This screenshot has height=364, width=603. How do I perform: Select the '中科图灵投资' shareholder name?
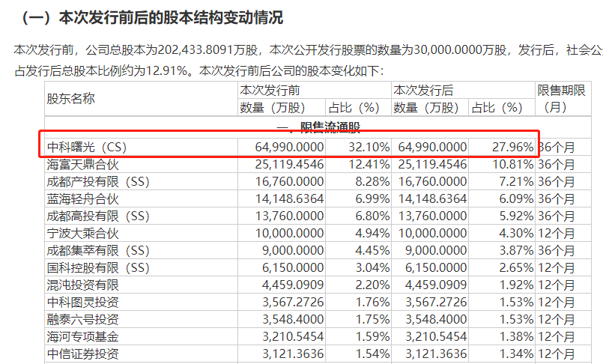[82, 302]
